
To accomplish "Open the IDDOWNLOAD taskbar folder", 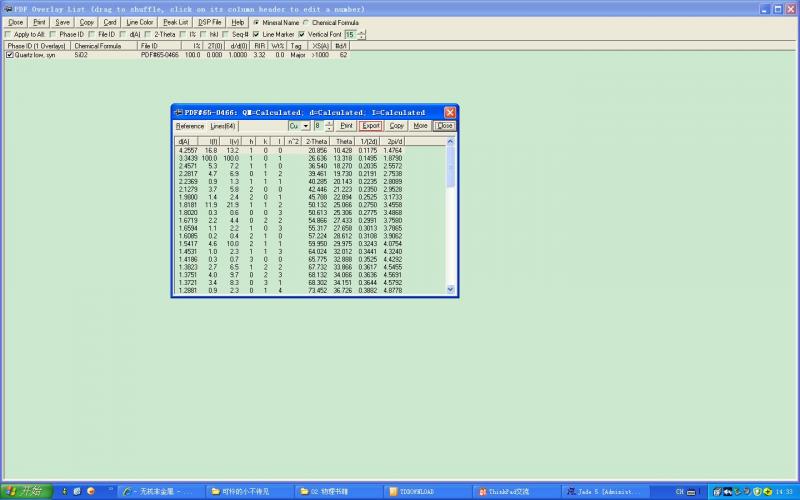I will [428, 492].
